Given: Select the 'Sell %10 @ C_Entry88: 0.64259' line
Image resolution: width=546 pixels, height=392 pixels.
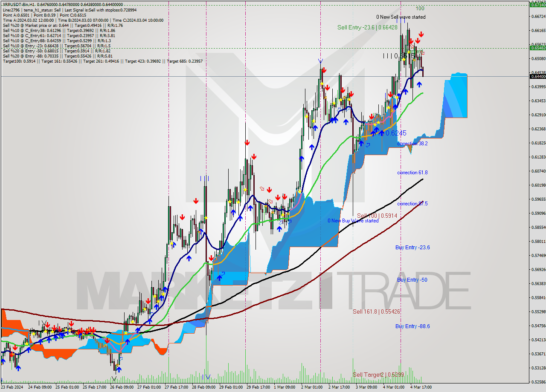Looking at the screenshot, I should (x=56, y=40).
